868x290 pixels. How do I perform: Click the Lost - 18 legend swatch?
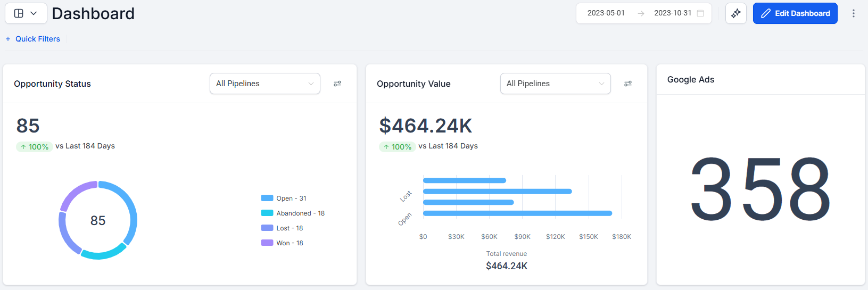pos(267,228)
